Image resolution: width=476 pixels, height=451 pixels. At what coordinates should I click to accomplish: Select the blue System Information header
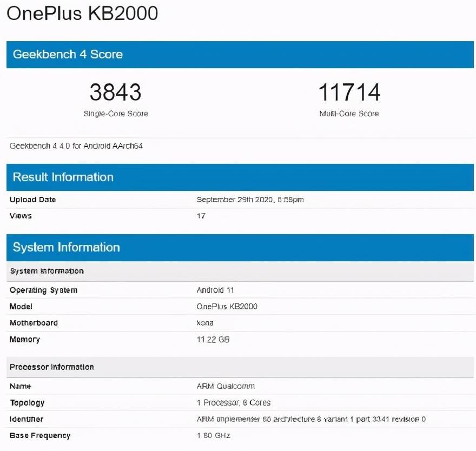coord(240,248)
